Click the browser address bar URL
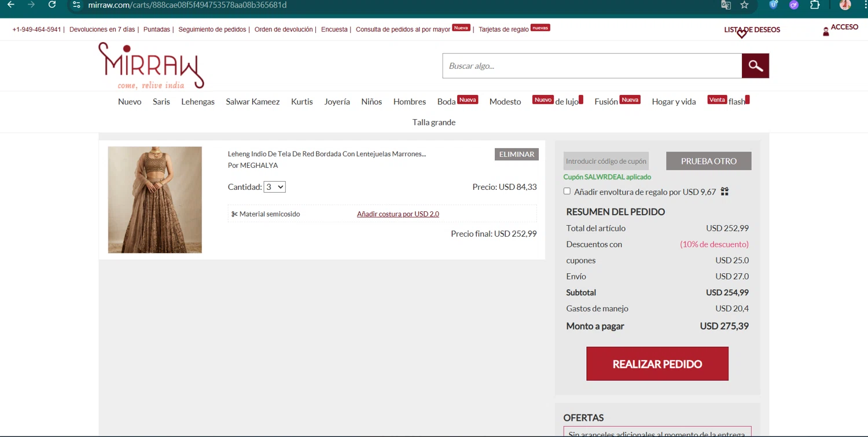Image resolution: width=868 pixels, height=437 pixels. 187,5
